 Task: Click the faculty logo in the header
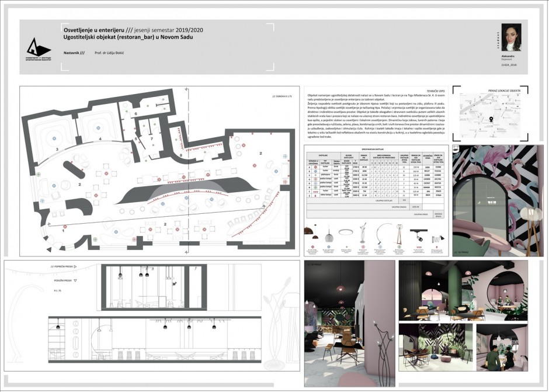(40, 47)
